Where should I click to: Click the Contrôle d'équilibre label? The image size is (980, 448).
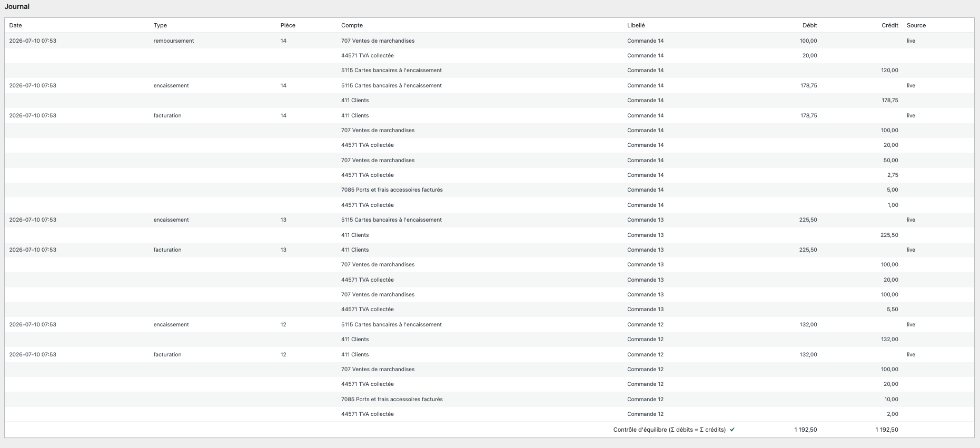(669, 430)
